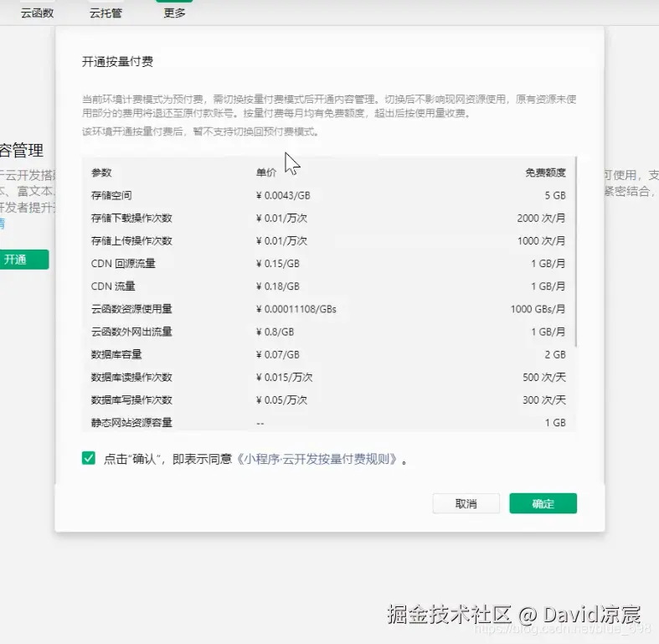The image size is (659, 644).
Task: Select the 存储上传操作次数 row label
Action: [x=131, y=241]
